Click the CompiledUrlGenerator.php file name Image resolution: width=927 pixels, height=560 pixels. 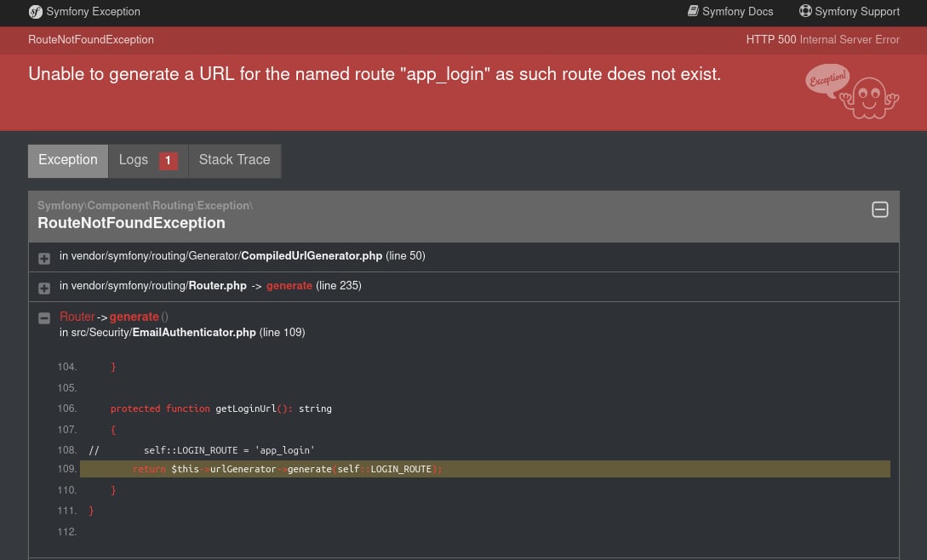tap(312, 256)
